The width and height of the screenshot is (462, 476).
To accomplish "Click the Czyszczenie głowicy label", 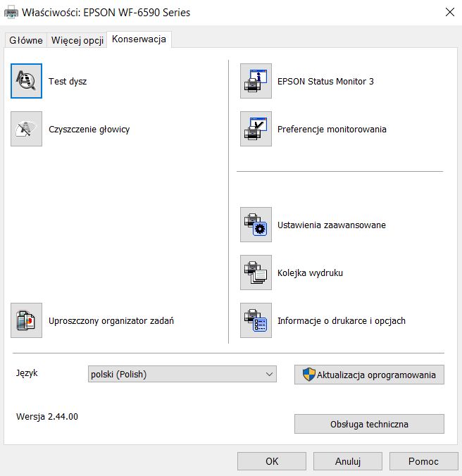I will click(x=89, y=130).
